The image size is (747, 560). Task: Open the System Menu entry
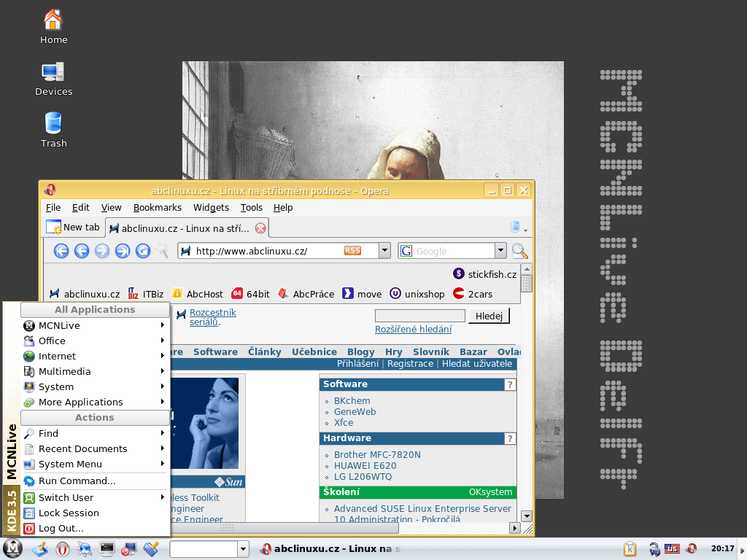[96, 464]
